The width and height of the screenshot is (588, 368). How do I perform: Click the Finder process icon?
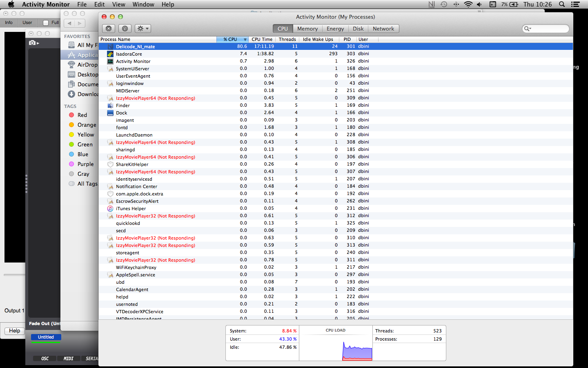(x=110, y=105)
